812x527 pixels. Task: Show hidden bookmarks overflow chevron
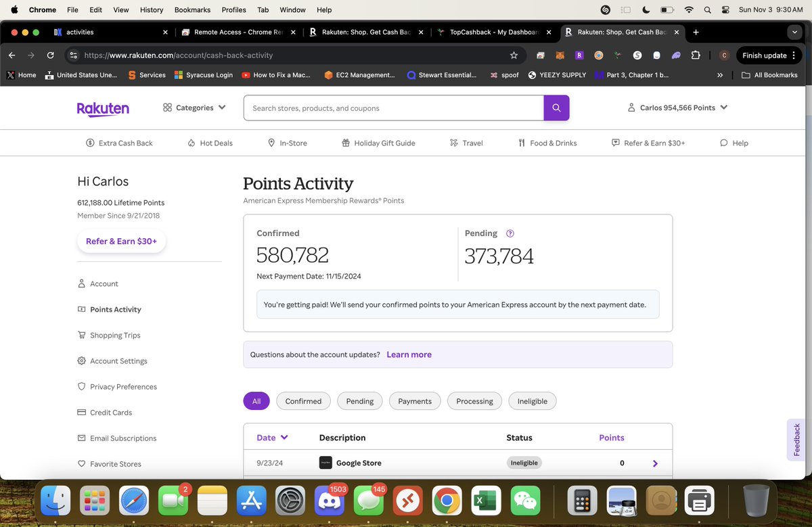720,75
